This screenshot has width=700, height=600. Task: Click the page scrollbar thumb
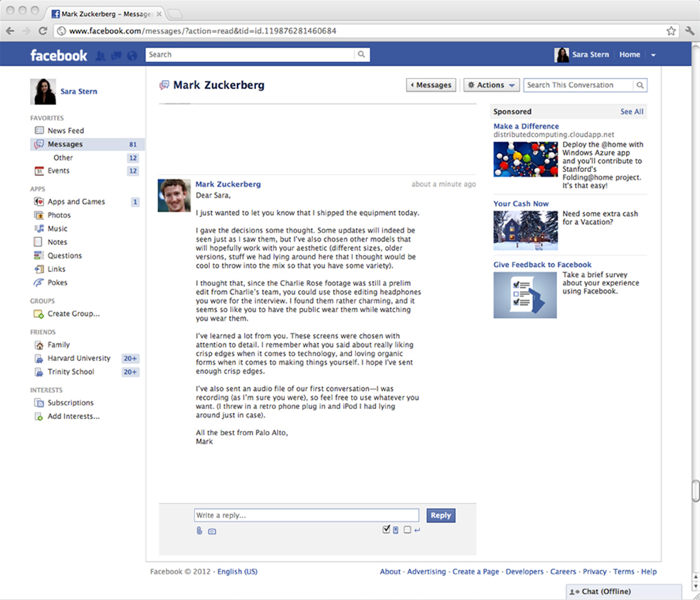click(696, 491)
